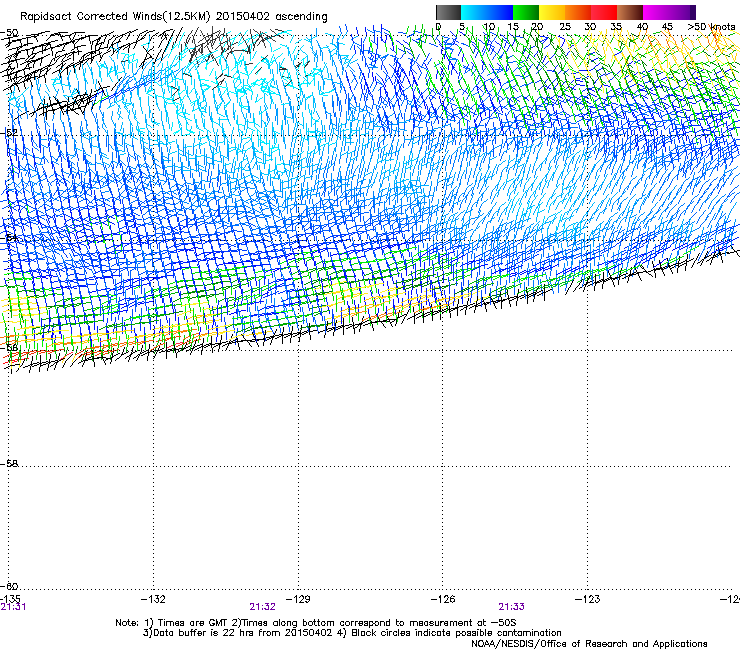Viewport: 740px width, 650px height.
Task: Click the 21:32 time label
Action: pos(262,607)
